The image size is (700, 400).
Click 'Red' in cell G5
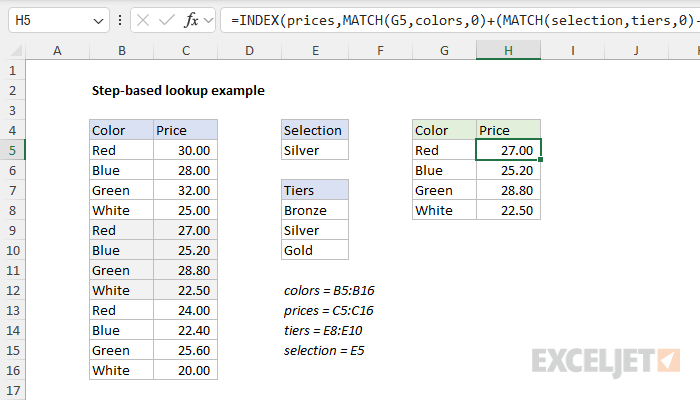point(444,150)
